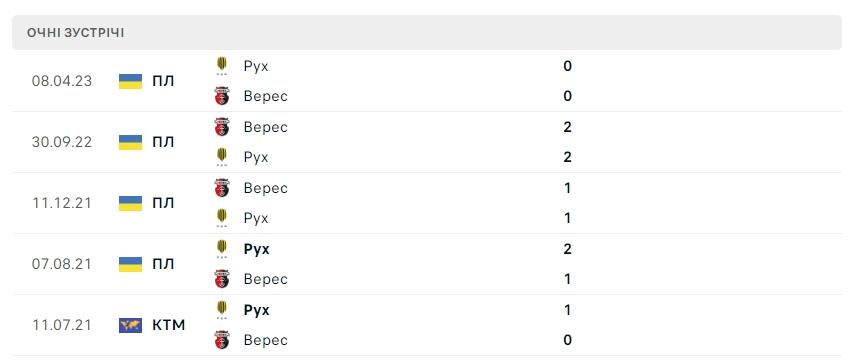The height and width of the screenshot is (360, 851).
Task: Select the 11.07.21 match date
Action: point(62,325)
